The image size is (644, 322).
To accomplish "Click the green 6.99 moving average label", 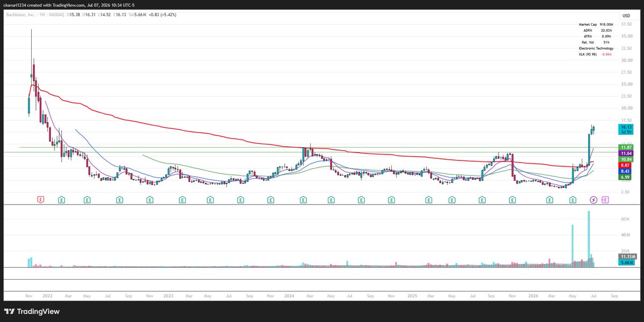I will [x=626, y=177].
